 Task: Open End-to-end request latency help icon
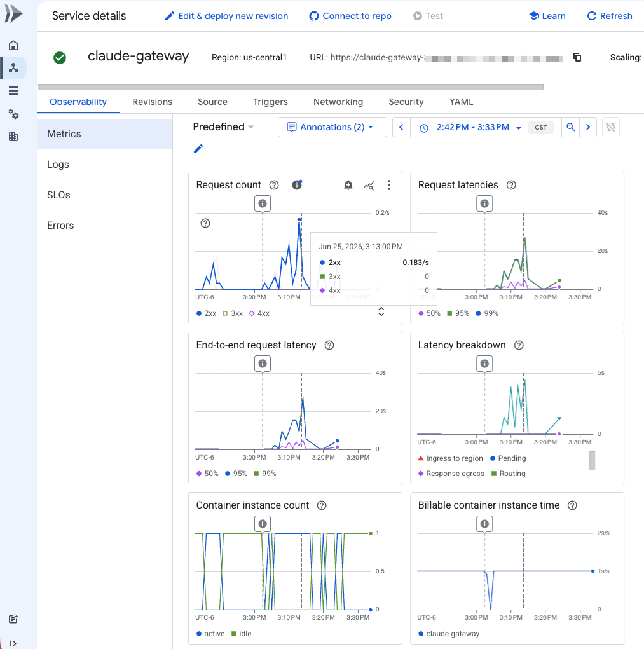(x=329, y=345)
